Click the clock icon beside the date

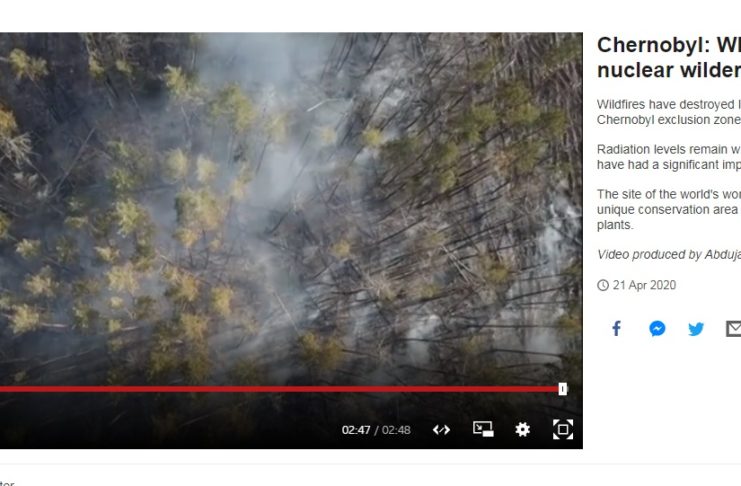pyautogui.click(x=603, y=285)
